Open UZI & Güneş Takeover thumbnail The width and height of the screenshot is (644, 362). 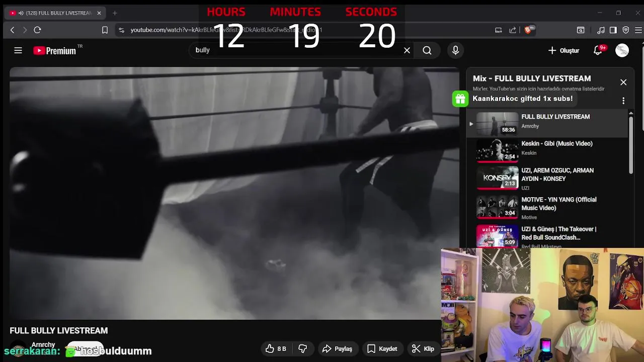point(497,236)
